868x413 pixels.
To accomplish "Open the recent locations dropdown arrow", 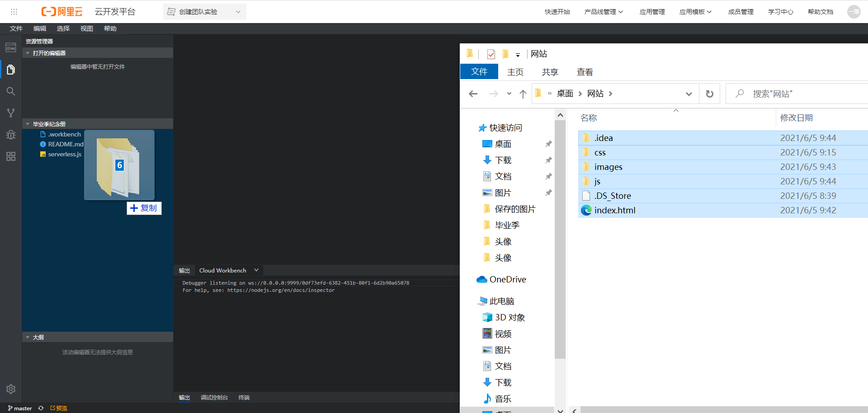I will pyautogui.click(x=509, y=94).
